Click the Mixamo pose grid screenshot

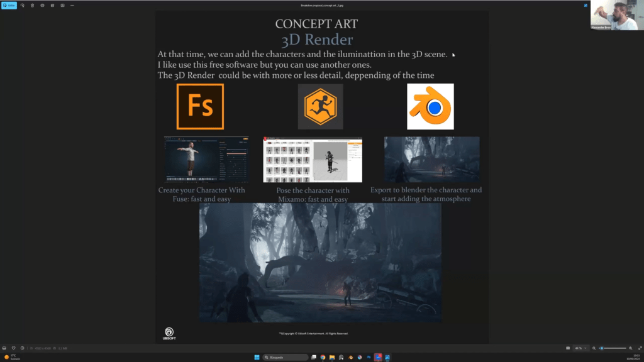pos(313,160)
